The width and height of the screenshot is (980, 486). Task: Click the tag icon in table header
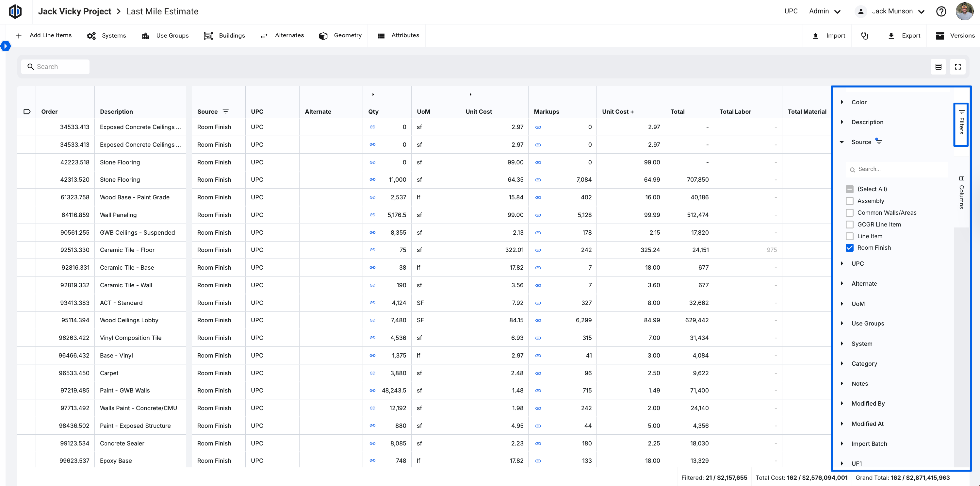[x=27, y=111]
